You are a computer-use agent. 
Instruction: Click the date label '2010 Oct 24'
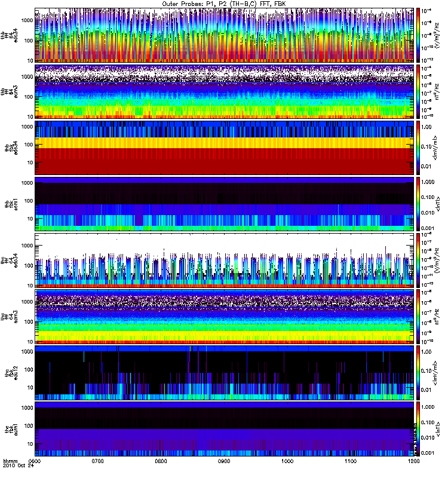coord(19,465)
